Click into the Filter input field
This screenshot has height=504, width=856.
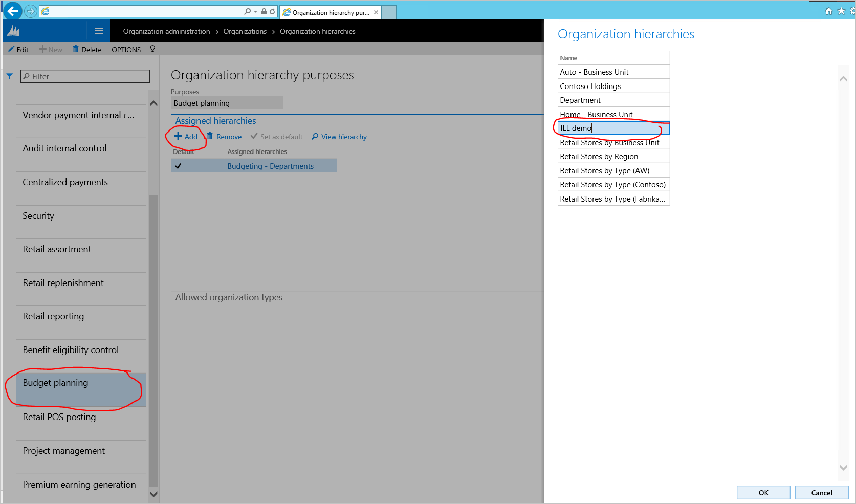tap(85, 76)
